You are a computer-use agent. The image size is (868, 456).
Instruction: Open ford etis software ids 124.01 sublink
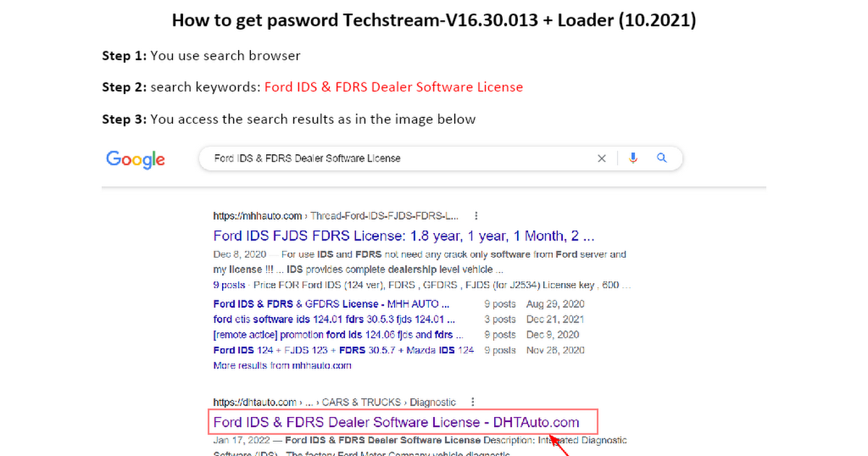pos(334,319)
